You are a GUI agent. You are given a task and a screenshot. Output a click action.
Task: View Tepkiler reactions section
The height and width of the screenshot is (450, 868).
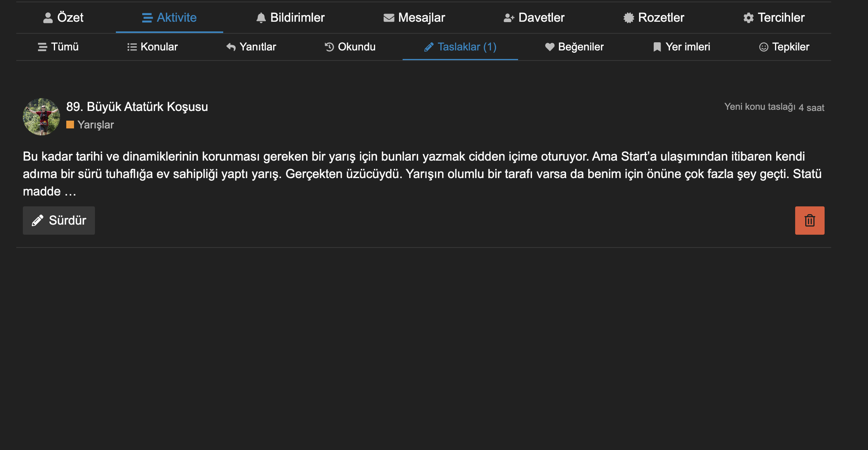point(784,47)
